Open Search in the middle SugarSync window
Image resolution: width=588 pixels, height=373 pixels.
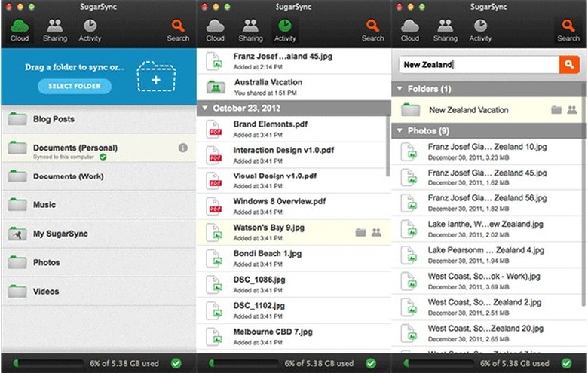tap(372, 30)
